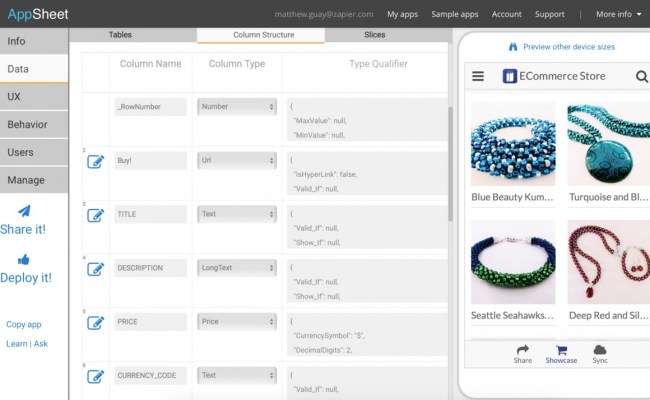Open the Behavior section in sidebar
The width and height of the screenshot is (650, 400).
34,124
